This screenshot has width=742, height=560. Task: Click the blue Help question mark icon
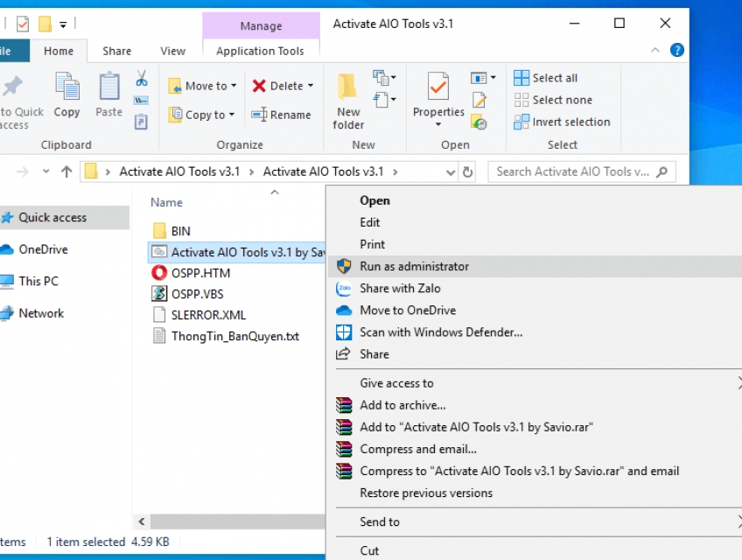(x=677, y=50)
